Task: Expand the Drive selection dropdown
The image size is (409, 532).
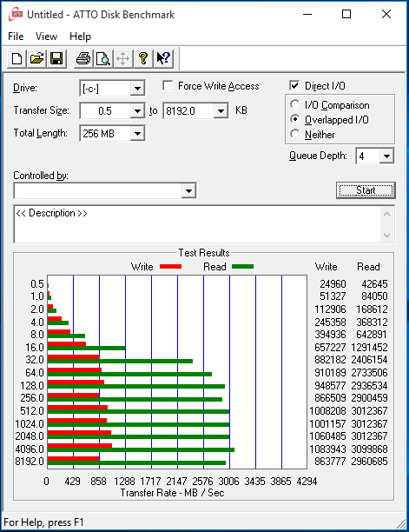Action: coord(137,89)
